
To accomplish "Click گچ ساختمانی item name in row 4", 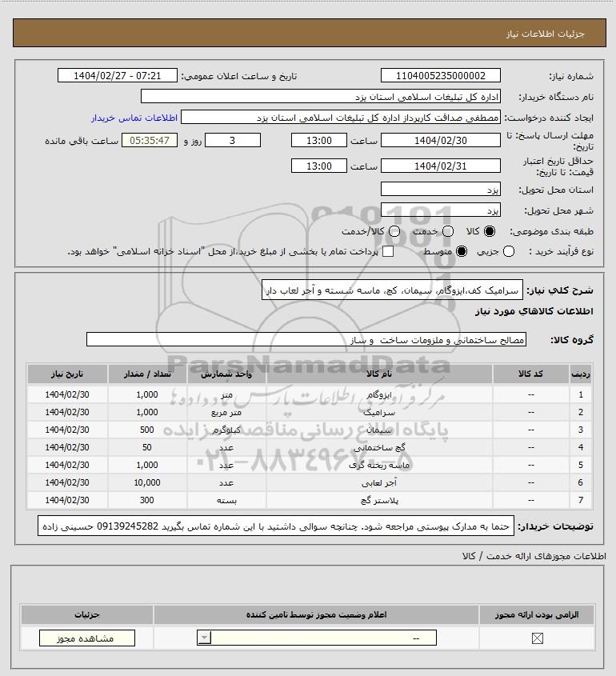I will tap(379, 447).
